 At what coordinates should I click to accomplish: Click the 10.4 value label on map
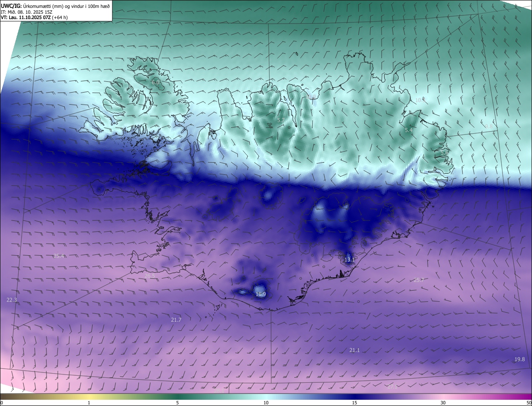tap(421, 100)
